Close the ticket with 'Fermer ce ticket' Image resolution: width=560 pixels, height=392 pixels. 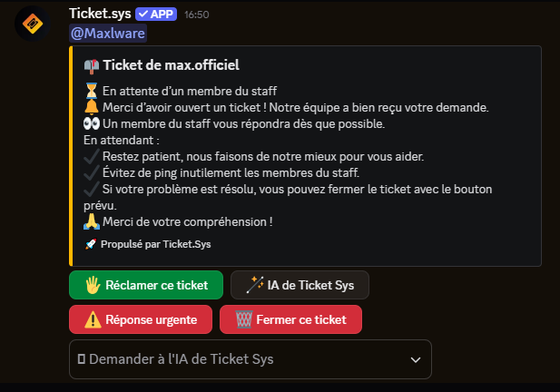point(290,319)
